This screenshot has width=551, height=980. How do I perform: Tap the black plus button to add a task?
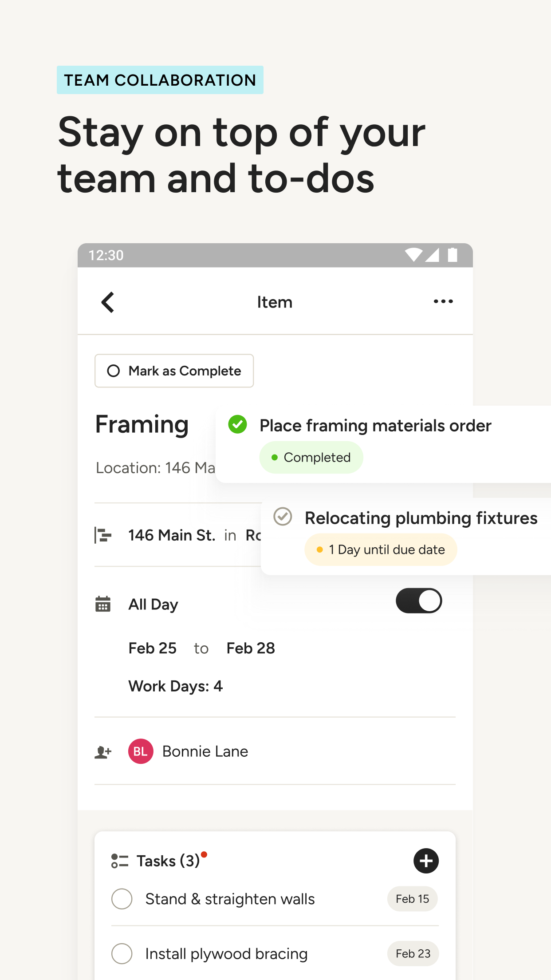pos(425,861)
